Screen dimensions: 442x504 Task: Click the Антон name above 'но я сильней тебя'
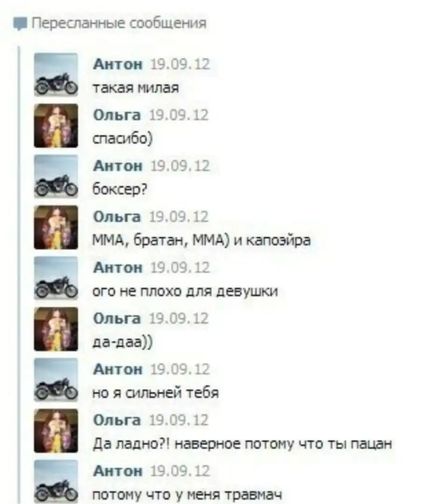pos(118,369)
